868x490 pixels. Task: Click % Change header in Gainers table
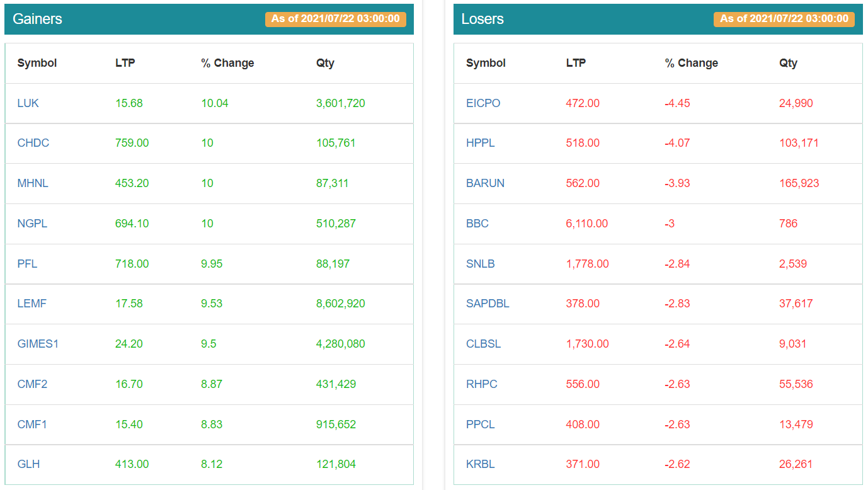pyautogui.click(x=227, y=63)
